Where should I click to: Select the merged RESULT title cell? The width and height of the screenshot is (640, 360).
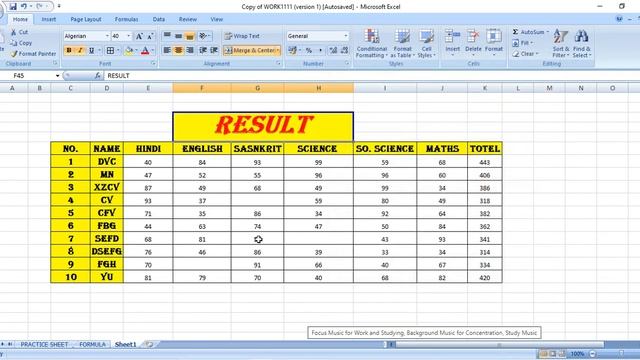coord(263,126)
